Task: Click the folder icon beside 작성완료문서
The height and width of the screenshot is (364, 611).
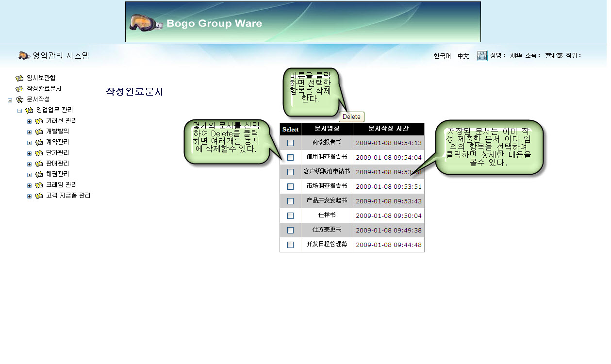Action: [19, 89]
